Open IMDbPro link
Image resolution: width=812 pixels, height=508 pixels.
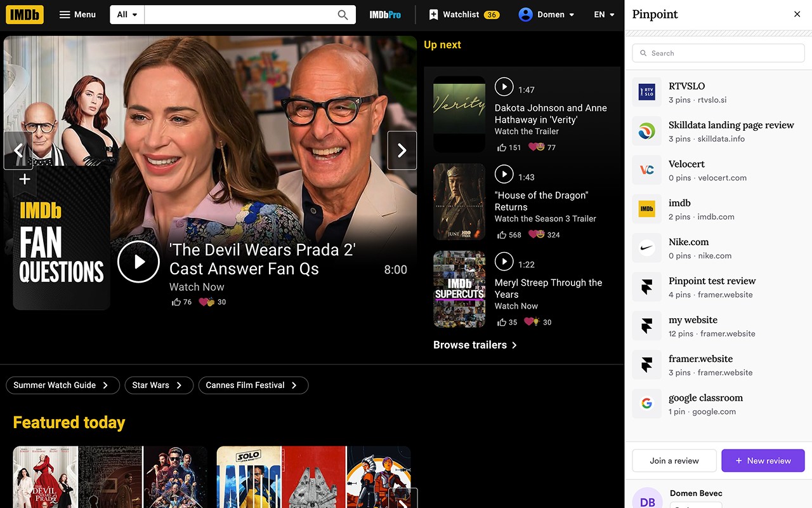pos(385,15)
